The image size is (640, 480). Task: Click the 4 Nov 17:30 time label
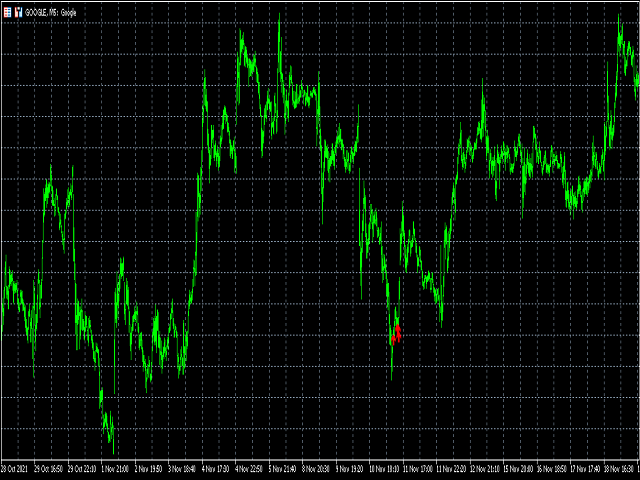pos(217,468)
